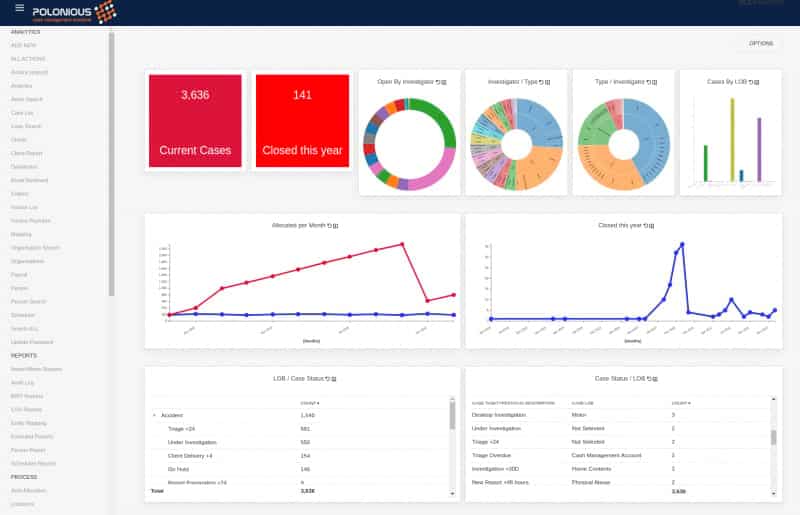The width and height of the screenshot is (800, 515).
Task: Click the OPTIONS button
Action: 761,44
